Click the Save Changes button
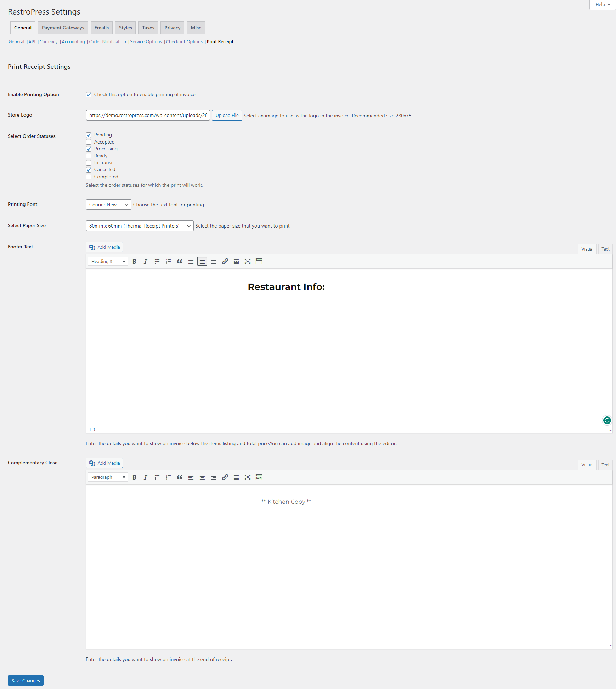Image resolution: width=616 pixels, height=689 pixels. click(25, 680)
